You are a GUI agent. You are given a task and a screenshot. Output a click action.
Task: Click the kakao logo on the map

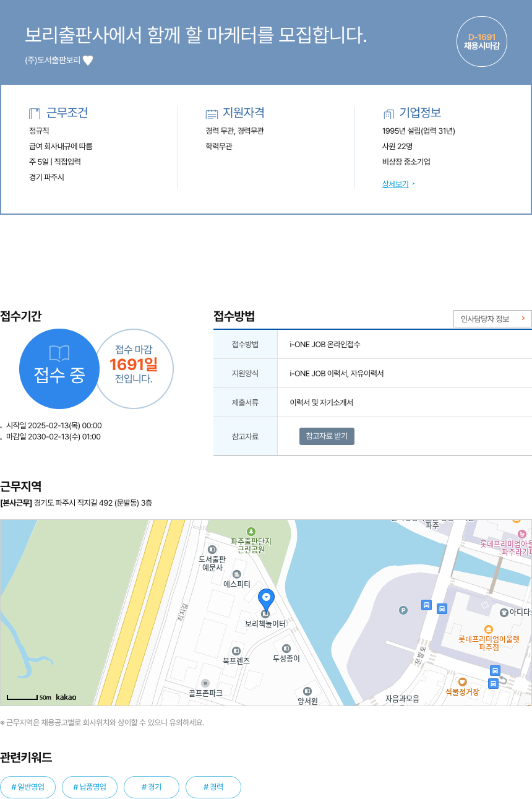click(66, 697)
